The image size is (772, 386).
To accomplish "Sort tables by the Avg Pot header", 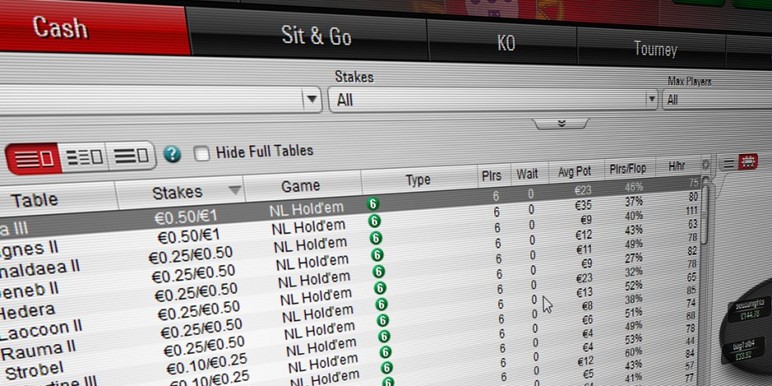I will pyautogui.click(x=575, y=172).
